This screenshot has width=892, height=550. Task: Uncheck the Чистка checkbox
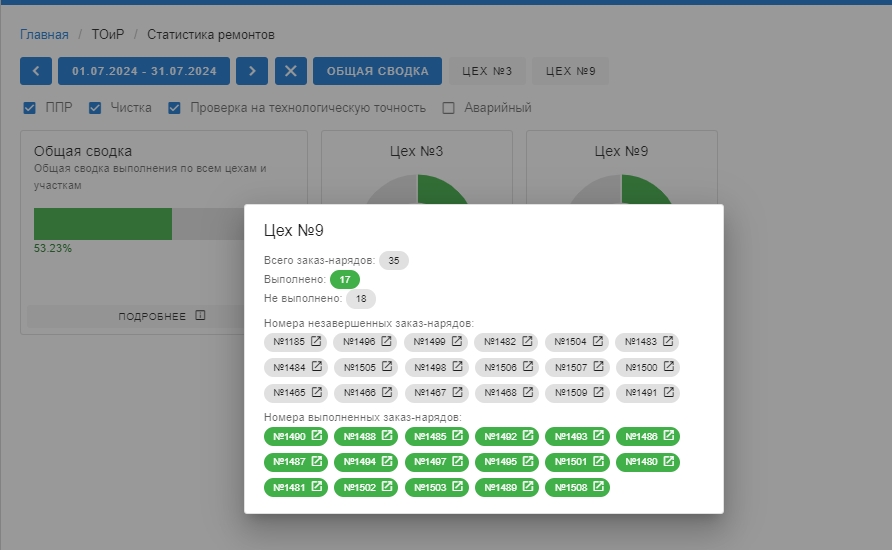tap(96, 108)
